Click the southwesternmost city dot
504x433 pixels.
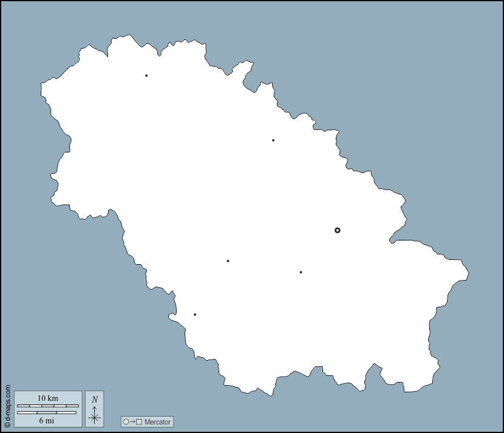[195, 315]
